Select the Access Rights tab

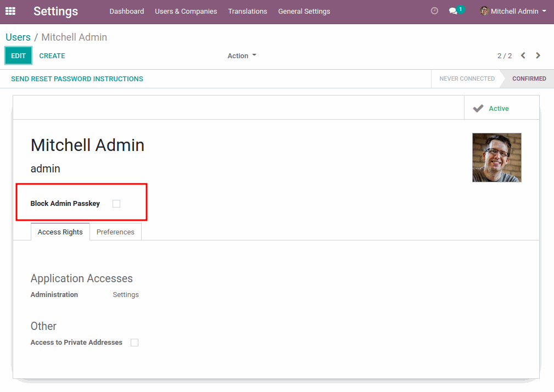click(60, 232)
